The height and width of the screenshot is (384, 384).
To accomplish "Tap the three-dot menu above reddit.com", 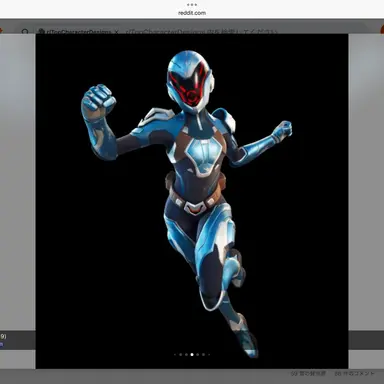I will 192,5.
